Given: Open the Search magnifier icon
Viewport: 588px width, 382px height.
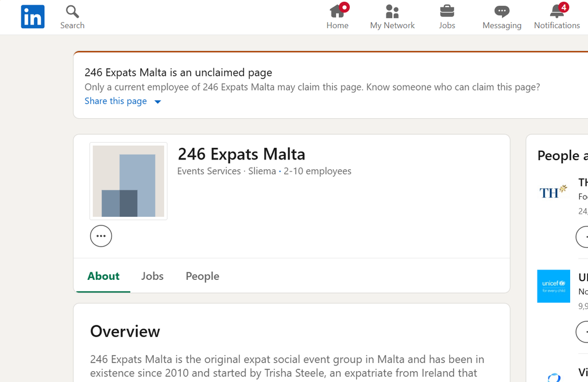Looking at the screenshot, I should 72,11.
